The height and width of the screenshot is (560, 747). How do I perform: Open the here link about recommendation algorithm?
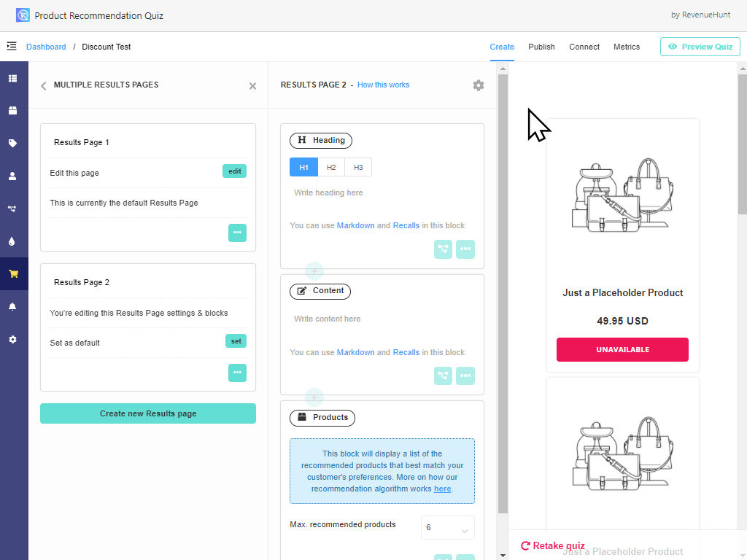442,489
